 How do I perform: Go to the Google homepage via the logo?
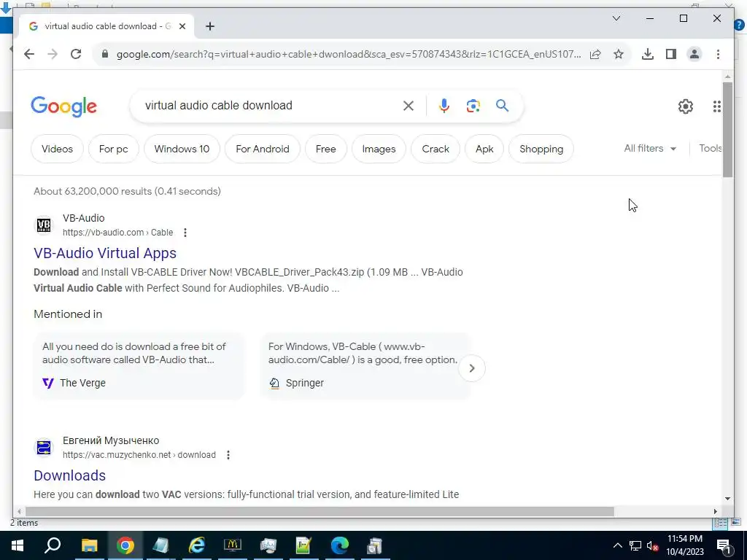tap(64, 106)
